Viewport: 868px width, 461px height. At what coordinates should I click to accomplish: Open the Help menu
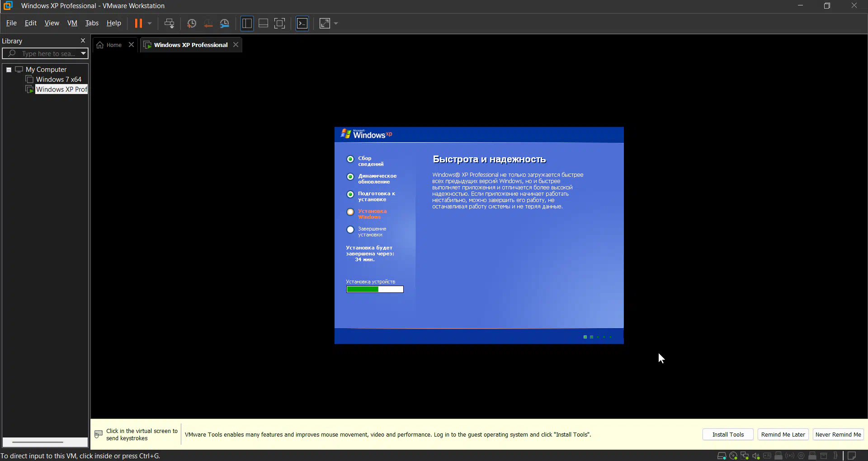coord(114,23)
